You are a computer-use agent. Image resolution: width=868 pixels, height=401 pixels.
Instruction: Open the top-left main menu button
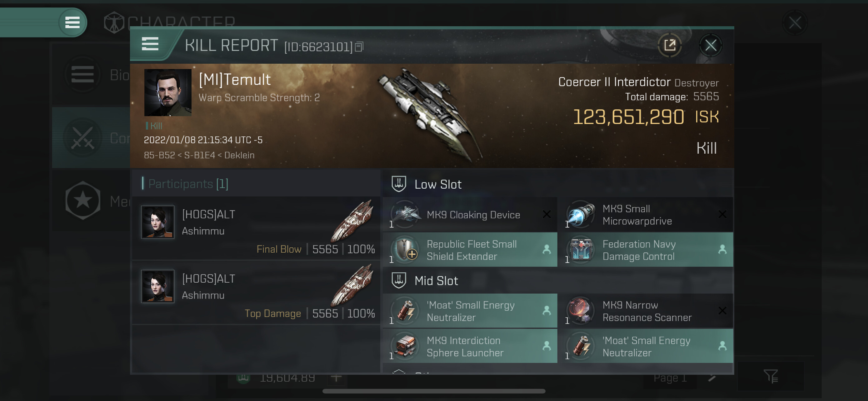point(72,22)
